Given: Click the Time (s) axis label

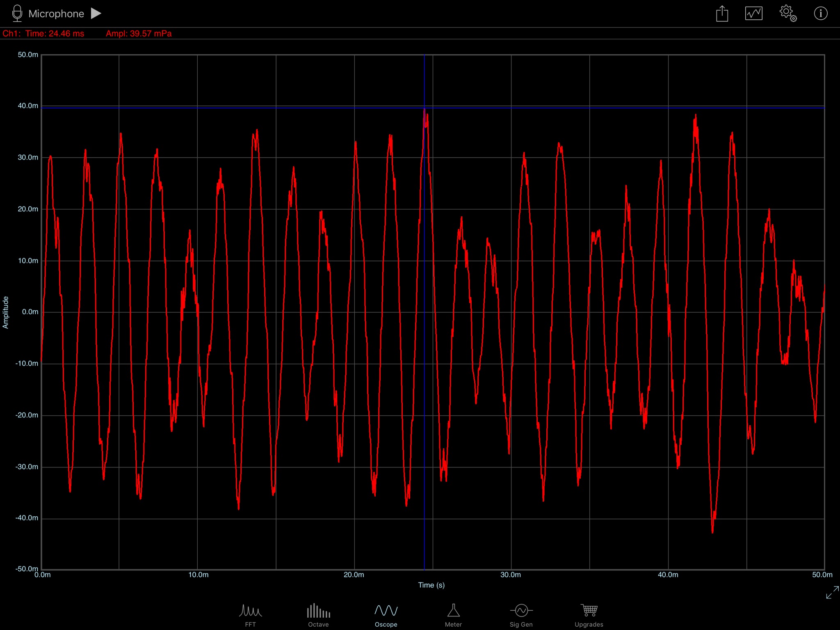Looking at the screenshot, I should (x=431, y=585).
